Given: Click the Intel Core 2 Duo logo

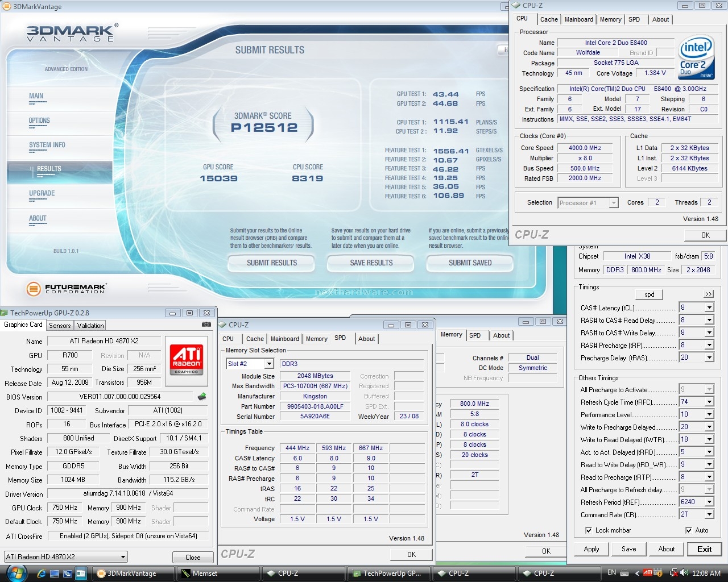Looking at the screenshot, I should click(697, 59).
